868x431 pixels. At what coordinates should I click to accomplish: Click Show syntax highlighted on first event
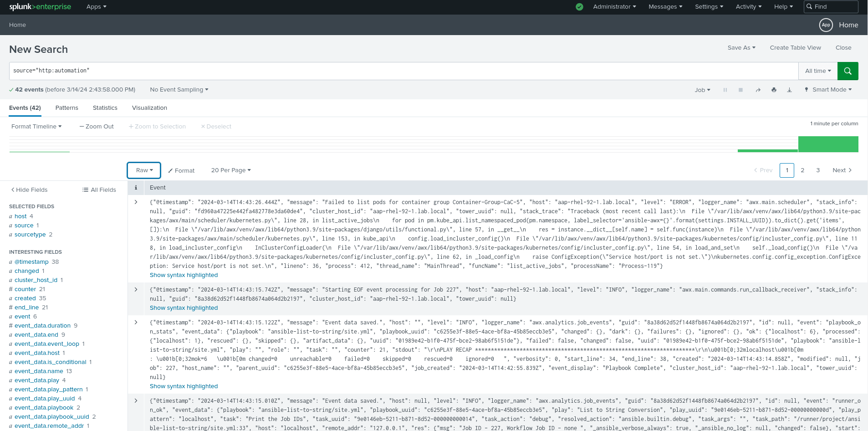[x=184, y=275]
